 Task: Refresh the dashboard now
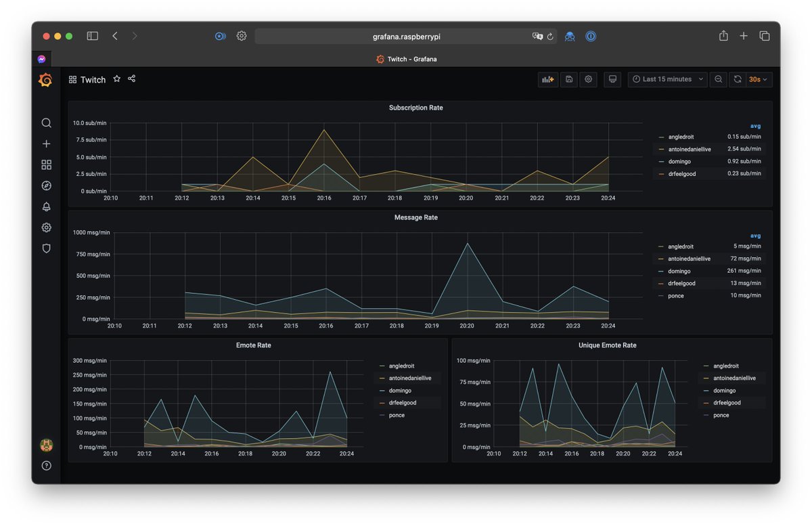(738, 79)
